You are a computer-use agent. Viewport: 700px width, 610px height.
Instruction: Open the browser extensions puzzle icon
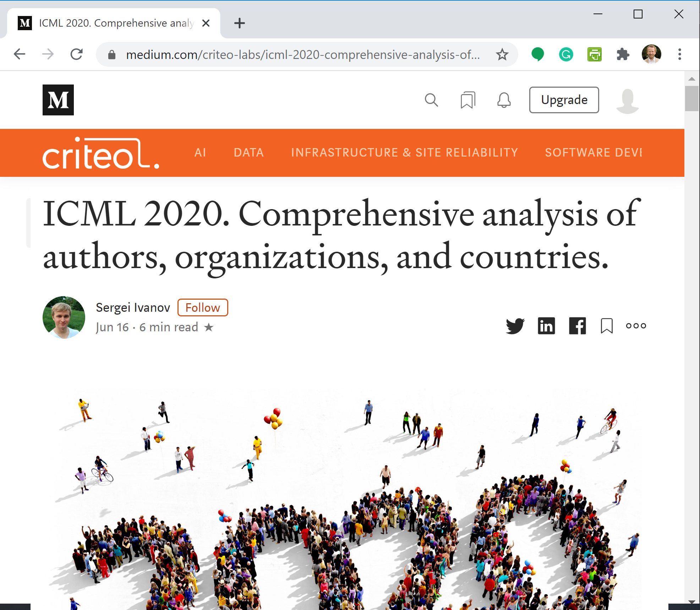(623, 54)
